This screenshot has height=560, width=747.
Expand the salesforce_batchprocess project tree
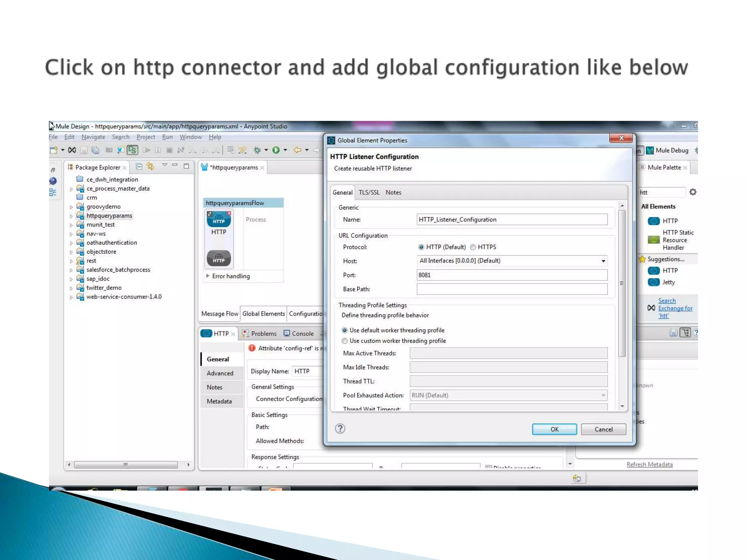tap(71, 270)
